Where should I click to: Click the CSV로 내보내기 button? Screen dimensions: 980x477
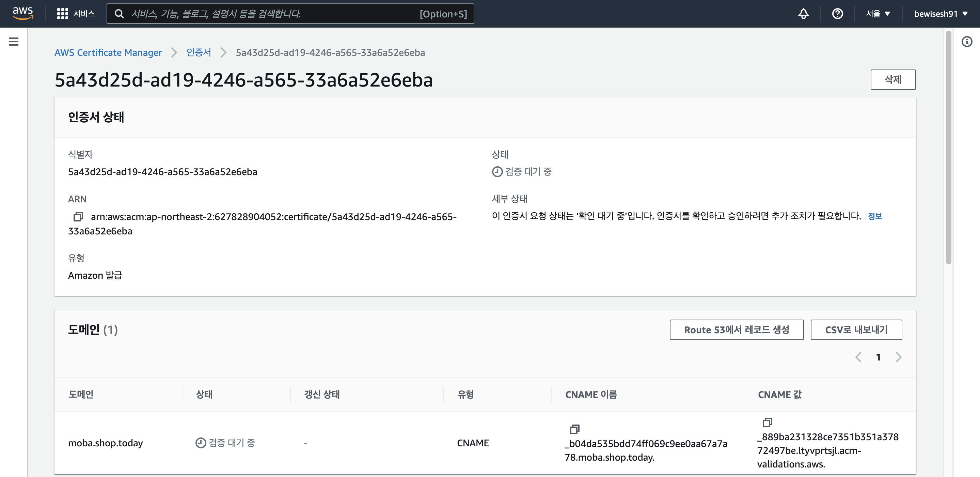pos(856,329)
